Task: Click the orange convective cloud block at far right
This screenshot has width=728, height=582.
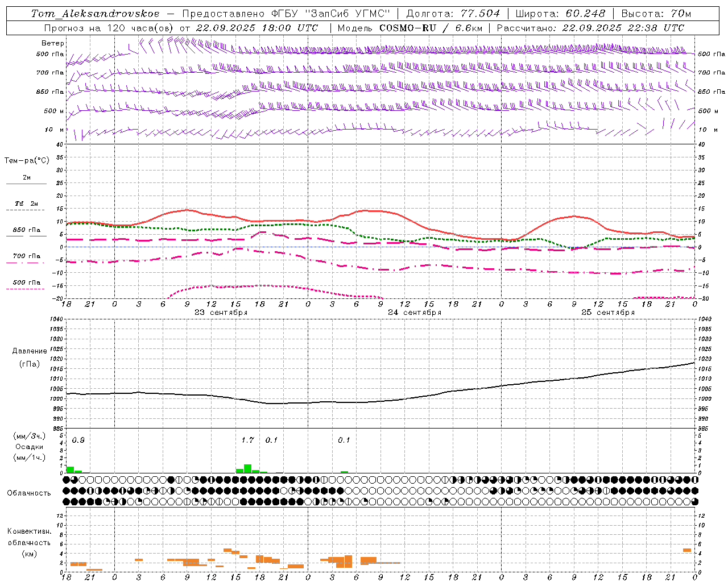Action: tap(687, 550)
